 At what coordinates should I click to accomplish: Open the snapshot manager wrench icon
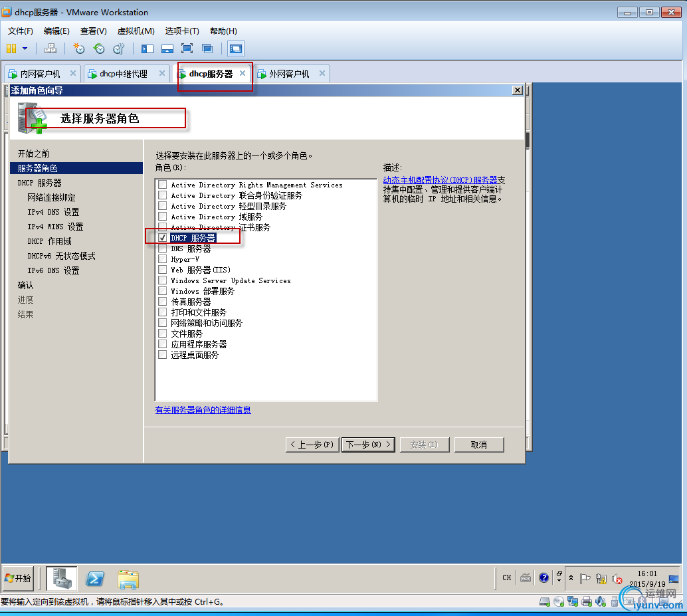[x=119, y=49]
